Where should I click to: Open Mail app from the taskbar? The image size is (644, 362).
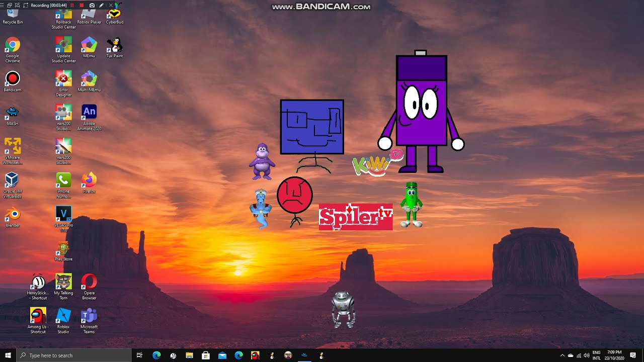point(222,355)
